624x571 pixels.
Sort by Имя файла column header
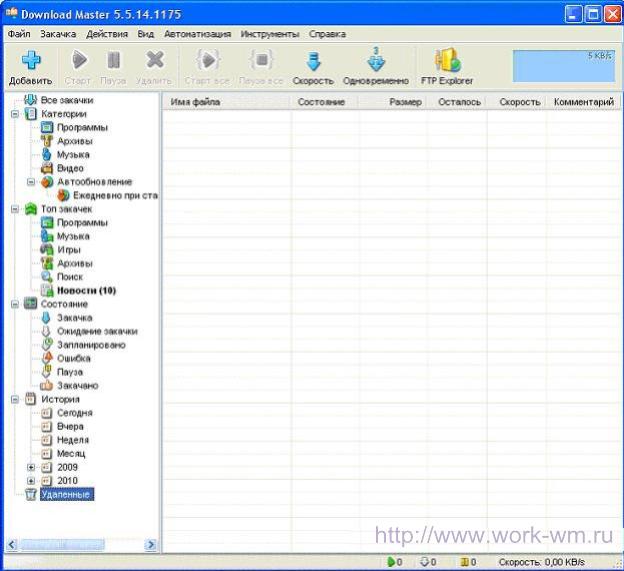tap(226, 102)
